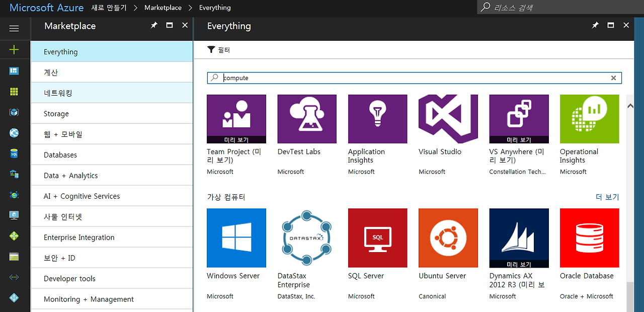644x312 pixels.
Task: Select the Windows Server tile
Action: pos(236,255)
